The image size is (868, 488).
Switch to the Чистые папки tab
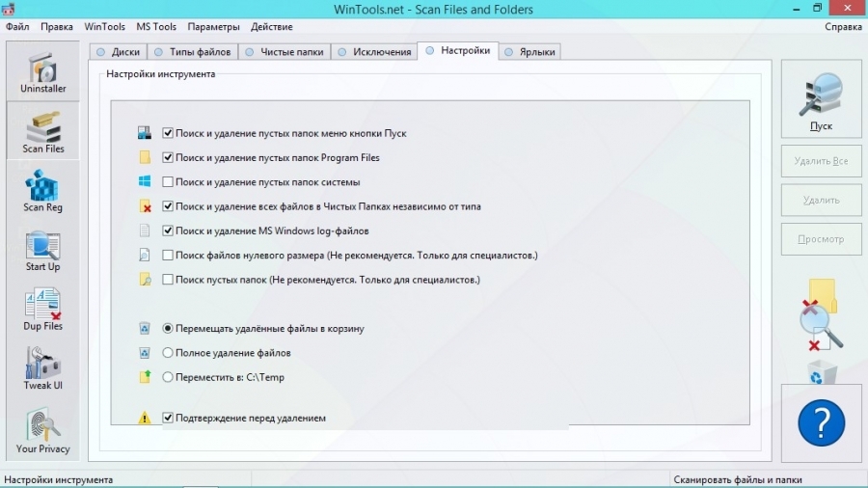pyautogui.click(x=285, y=51)
